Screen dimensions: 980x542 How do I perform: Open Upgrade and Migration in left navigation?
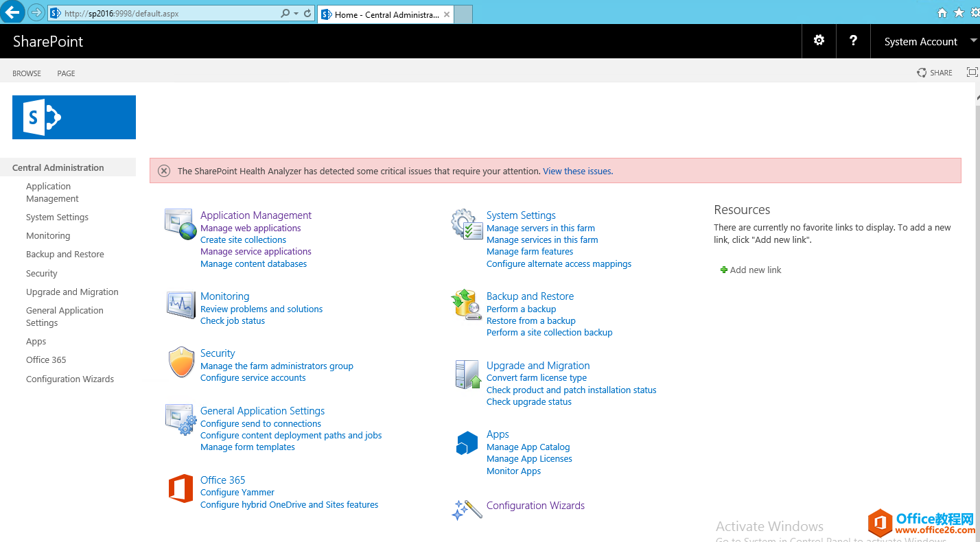tap(72, 292)
